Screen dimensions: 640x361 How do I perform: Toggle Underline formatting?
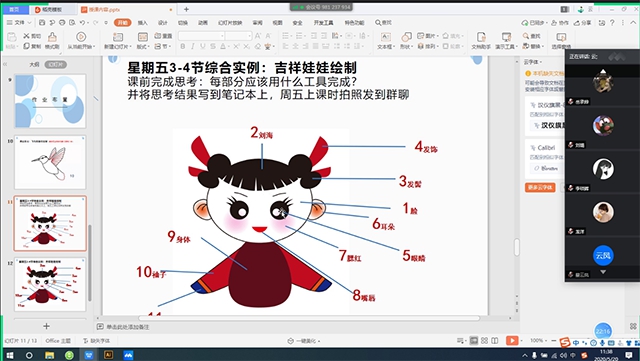(203, 47)
